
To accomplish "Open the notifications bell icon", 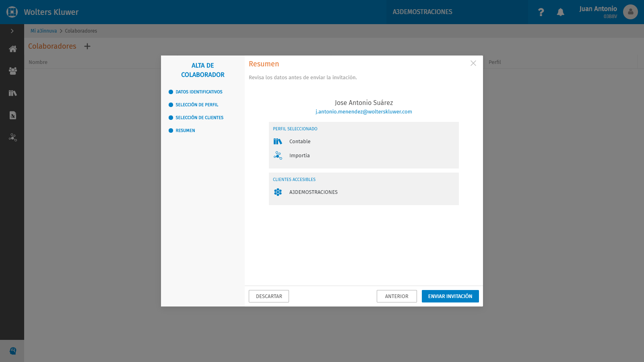I will 560,12.
